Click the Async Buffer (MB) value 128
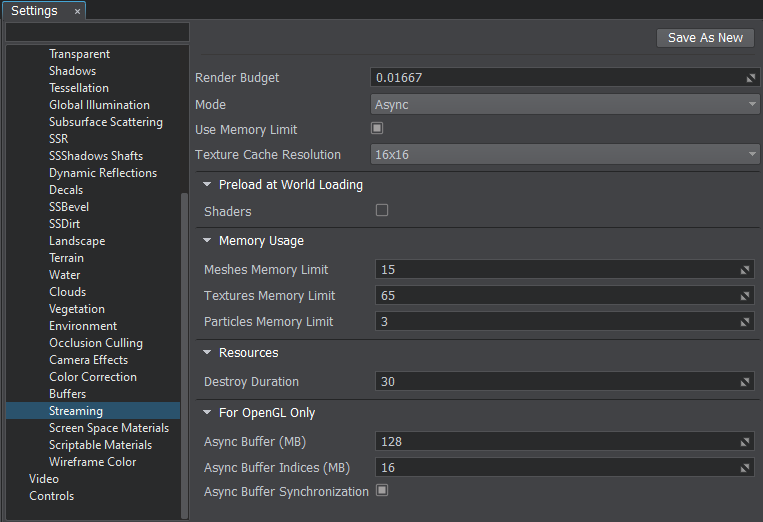 coord(565,442)
